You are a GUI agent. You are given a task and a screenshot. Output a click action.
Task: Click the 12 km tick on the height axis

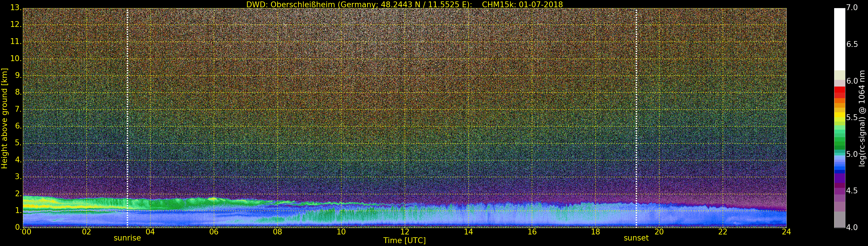(16, 25)
